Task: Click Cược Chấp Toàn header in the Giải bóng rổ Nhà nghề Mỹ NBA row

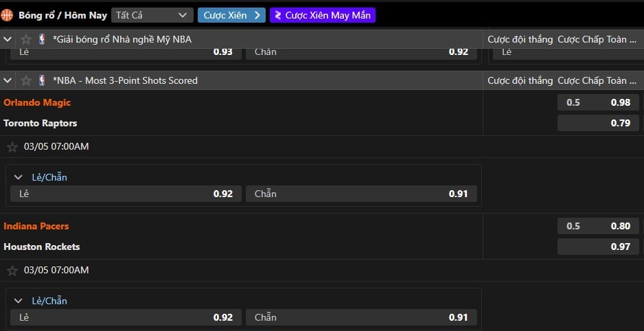Action: coord(597,39)
